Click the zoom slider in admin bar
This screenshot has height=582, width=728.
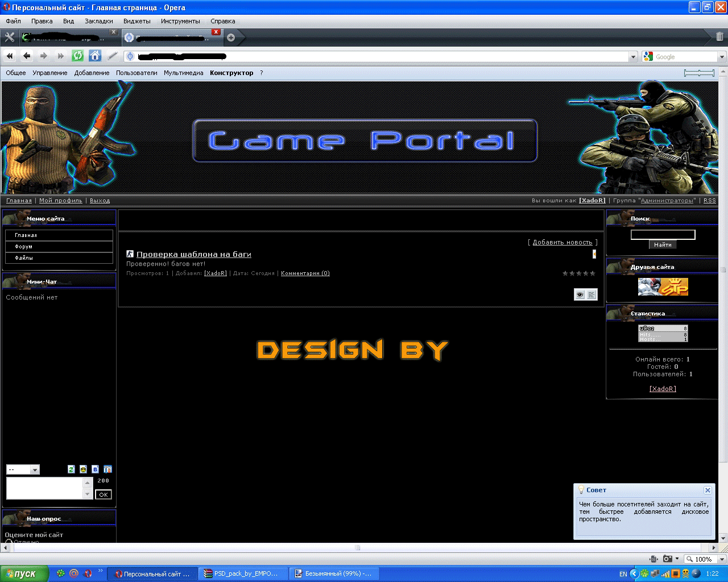(699, 73)
